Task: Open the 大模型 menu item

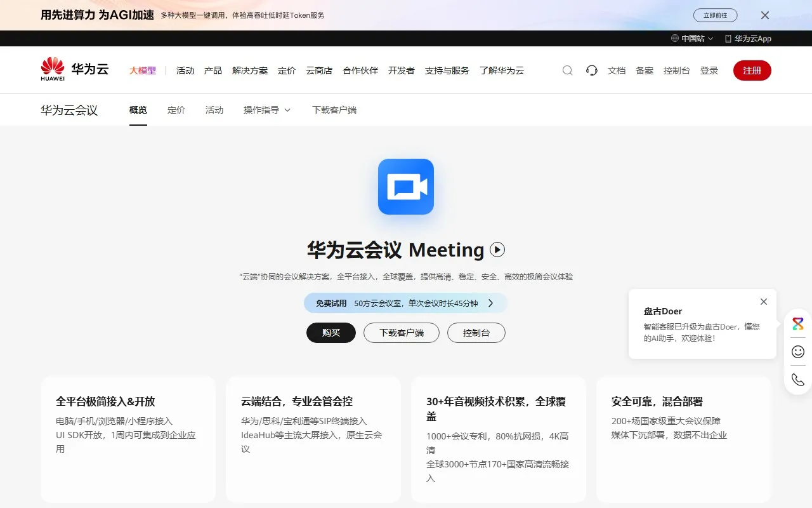Action: pos(142,70)
